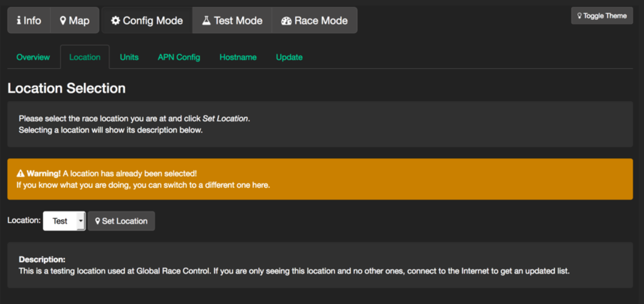Activate Race Mode with dashboard icon
Screen dimensions: 644x304
(x=315, y=20)
